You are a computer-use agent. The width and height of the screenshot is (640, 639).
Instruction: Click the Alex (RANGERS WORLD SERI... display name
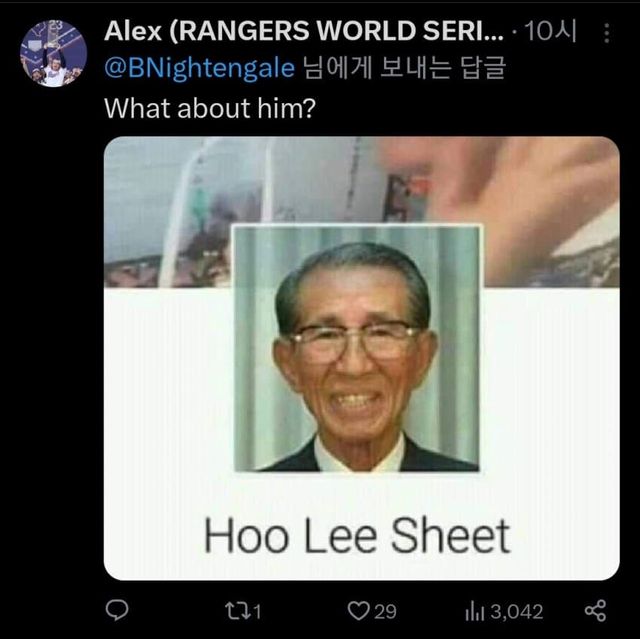[x=304, y=31]
